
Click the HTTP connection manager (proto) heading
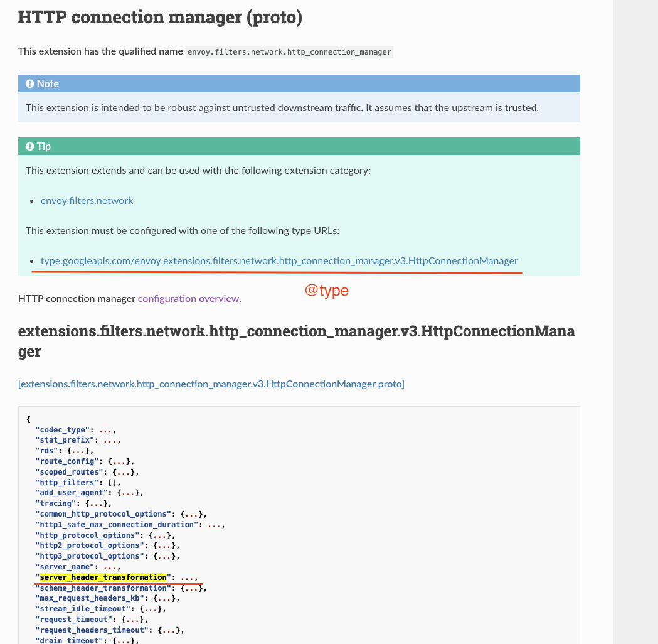point(160,18)
